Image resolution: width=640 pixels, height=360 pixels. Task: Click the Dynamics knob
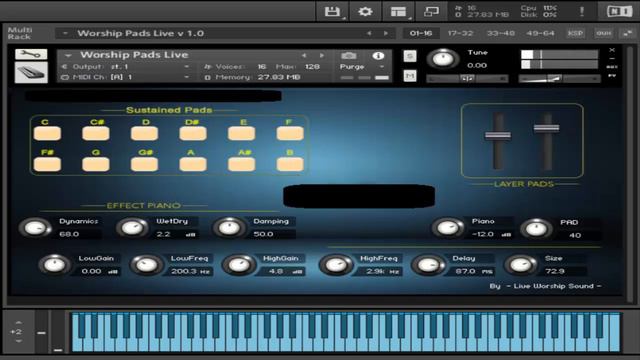(x=35, y=228)
